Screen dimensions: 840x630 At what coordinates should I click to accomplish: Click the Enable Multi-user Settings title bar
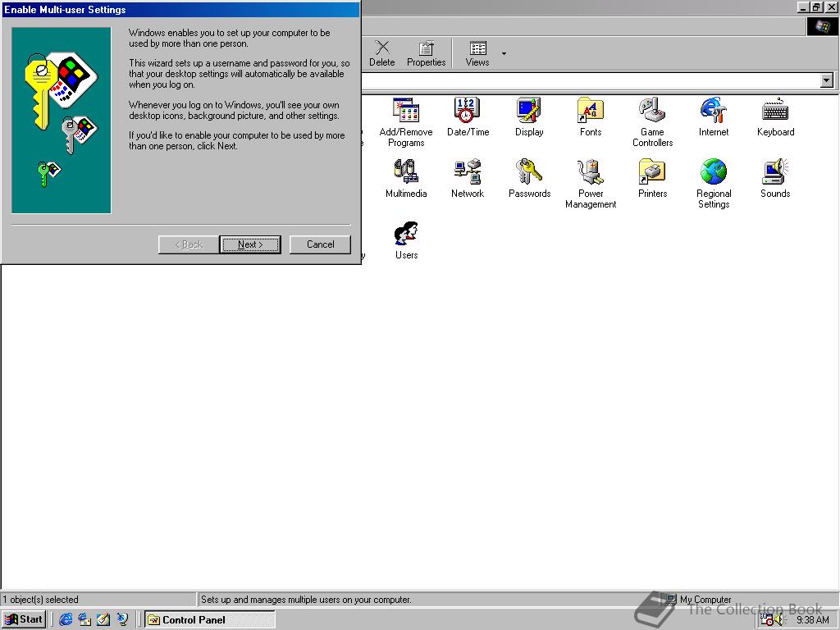180,9
